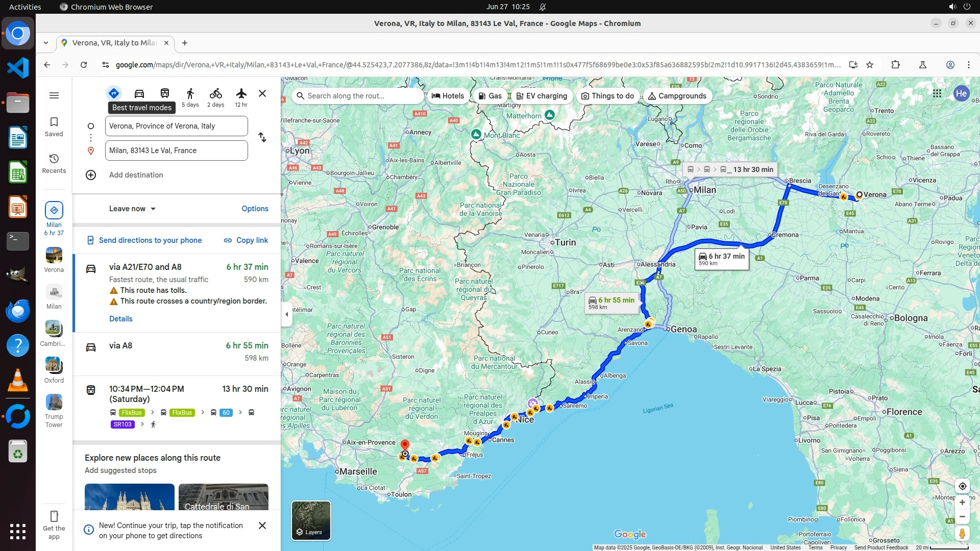The height and width of the screenshot is (551, 980).
Task: Toggle the Hotels filter chip
Action: coord(448,96)
